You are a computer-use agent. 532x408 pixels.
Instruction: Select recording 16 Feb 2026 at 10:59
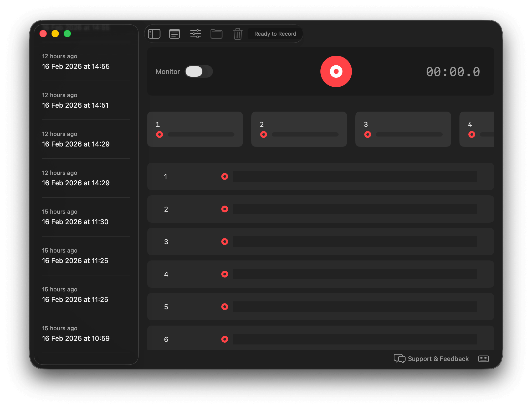[x=76, y=338]
